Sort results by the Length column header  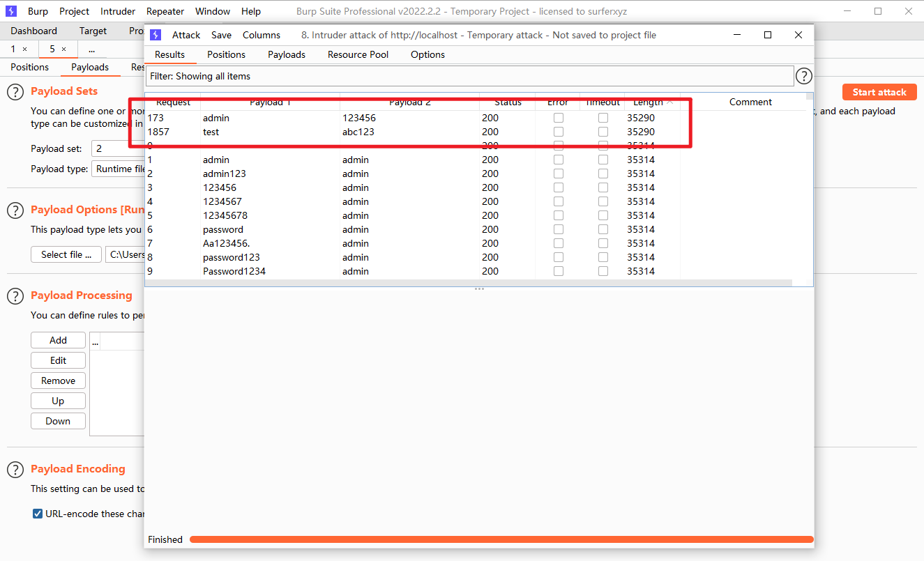(x=648, y=102)
